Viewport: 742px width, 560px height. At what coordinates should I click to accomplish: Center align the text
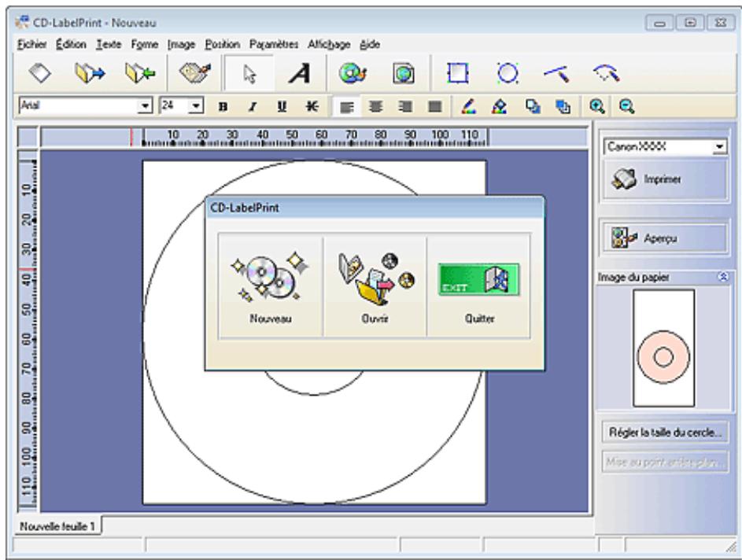click(x=376, y=107)
